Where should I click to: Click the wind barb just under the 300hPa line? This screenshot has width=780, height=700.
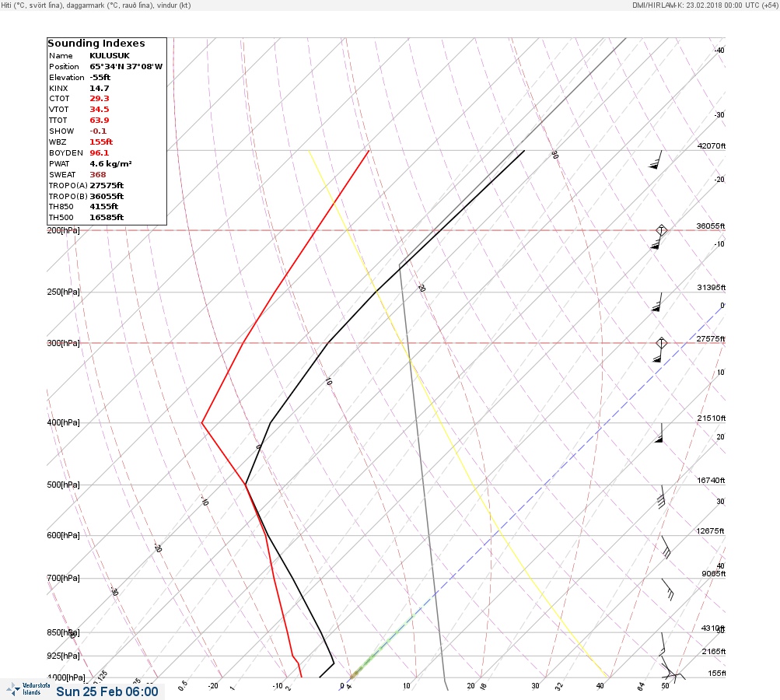[658, 355]
